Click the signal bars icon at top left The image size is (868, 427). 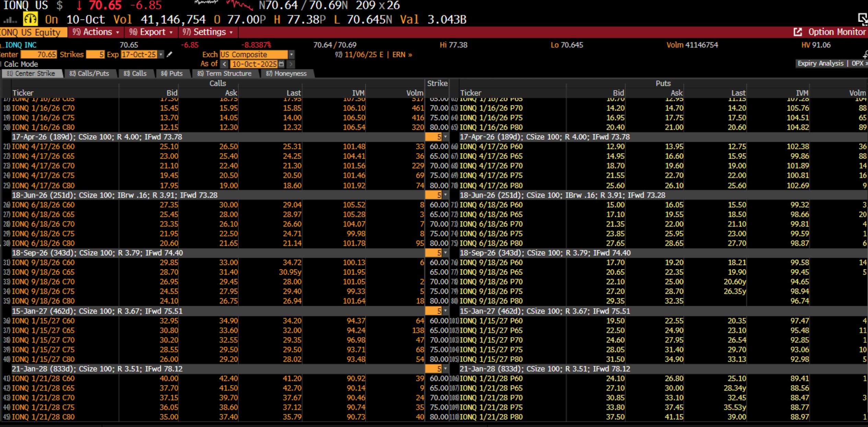click(x=10, y=20)
